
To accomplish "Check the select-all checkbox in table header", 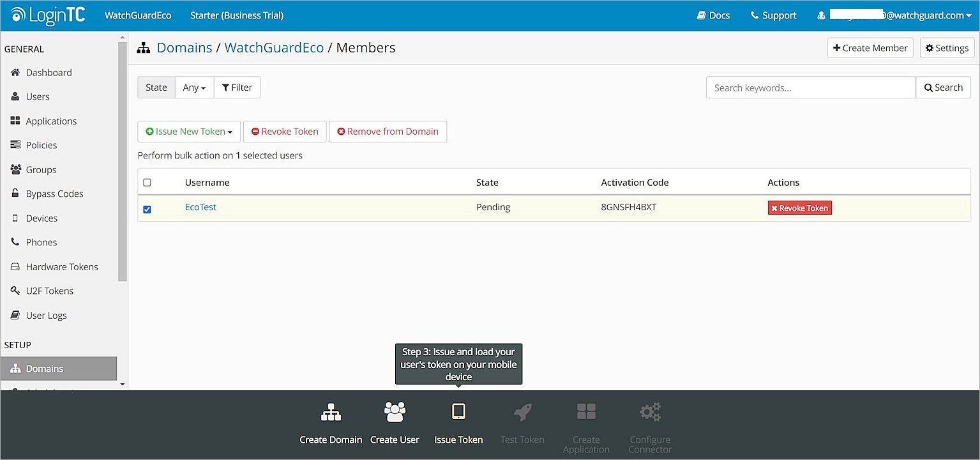I will pyautogui.click(x=147, y=182).
